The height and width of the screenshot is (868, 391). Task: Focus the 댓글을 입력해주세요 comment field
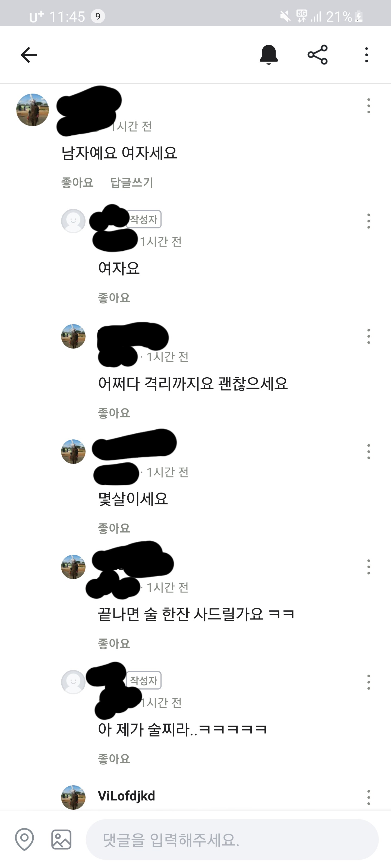232,839
